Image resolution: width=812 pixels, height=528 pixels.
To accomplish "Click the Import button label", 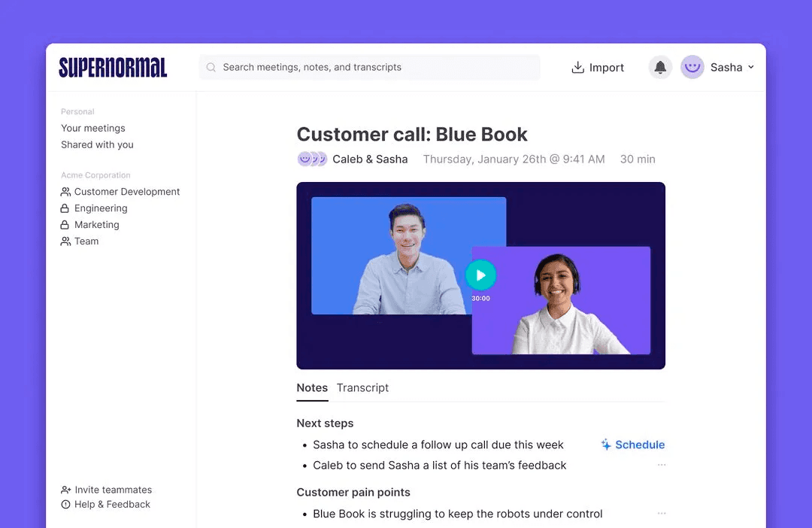I will (607, 68).
